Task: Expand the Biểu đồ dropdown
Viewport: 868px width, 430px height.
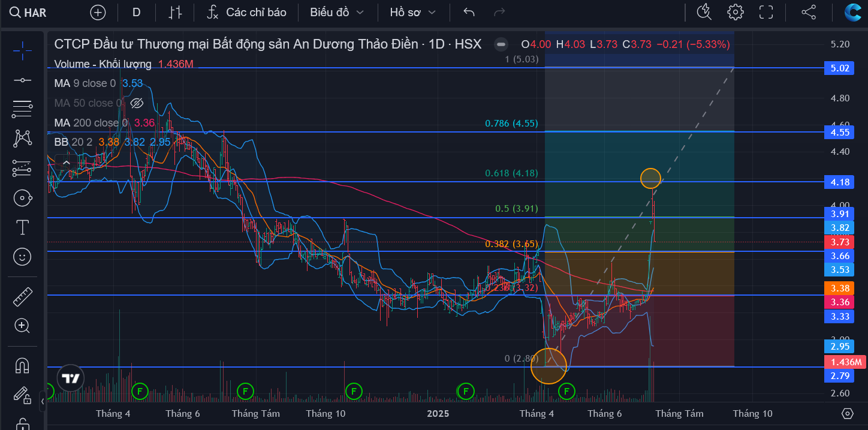Action: (336, 12)
